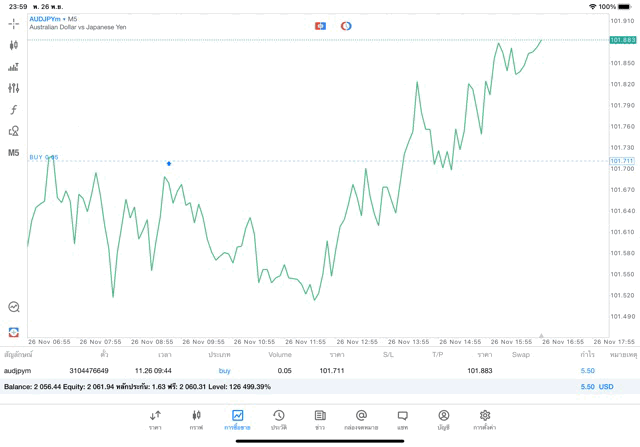Click the red circular icon at chart top
The width and height of the screenshot is (640, 447).
[346, 25]
